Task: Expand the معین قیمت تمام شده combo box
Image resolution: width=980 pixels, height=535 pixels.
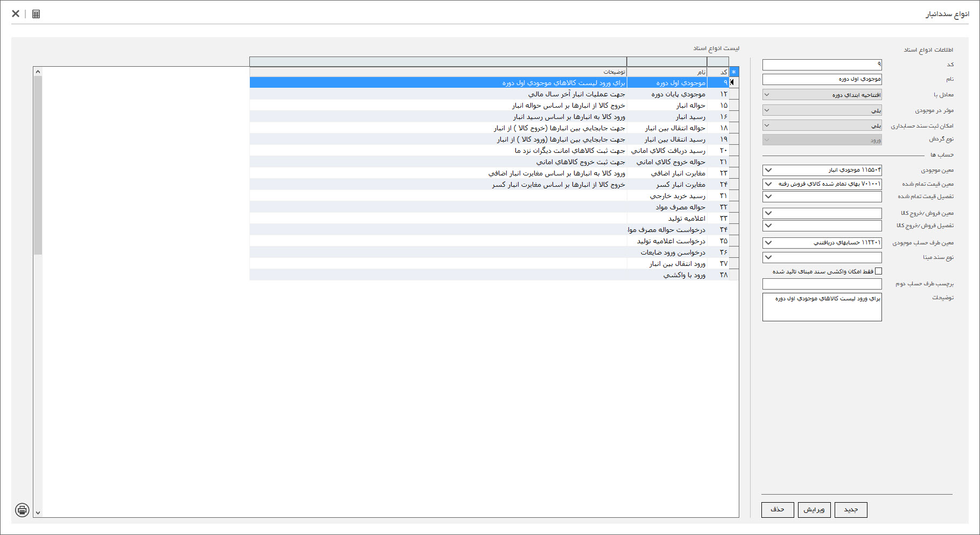Action: 768,184
